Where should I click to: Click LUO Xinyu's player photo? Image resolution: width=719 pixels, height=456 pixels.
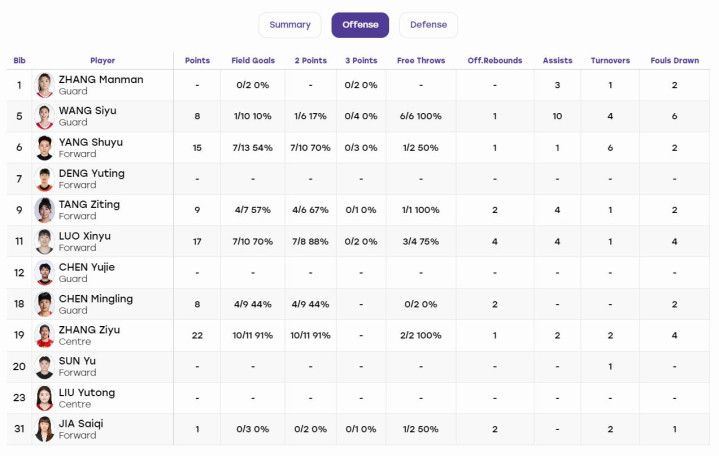[x=44, y=241]
